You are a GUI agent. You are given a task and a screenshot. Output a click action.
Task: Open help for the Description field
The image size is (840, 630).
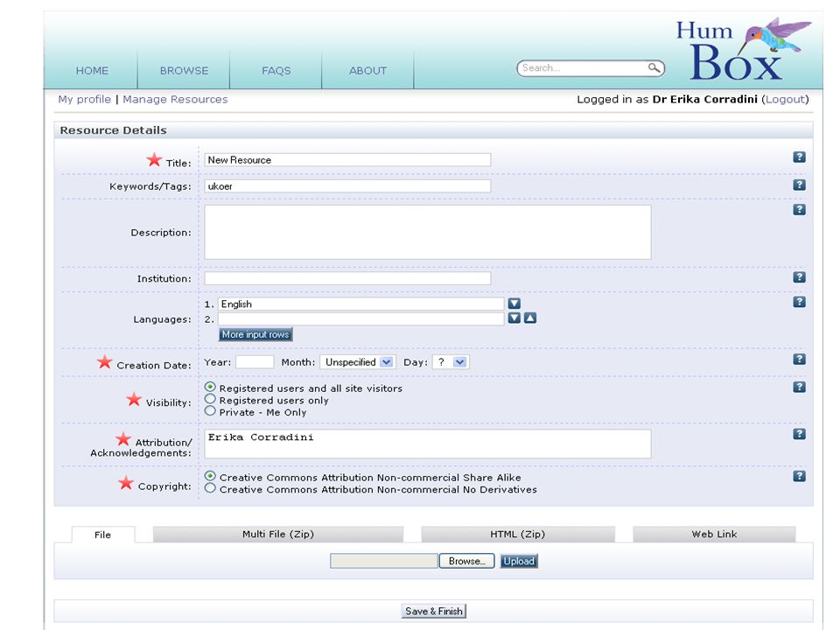799,209
